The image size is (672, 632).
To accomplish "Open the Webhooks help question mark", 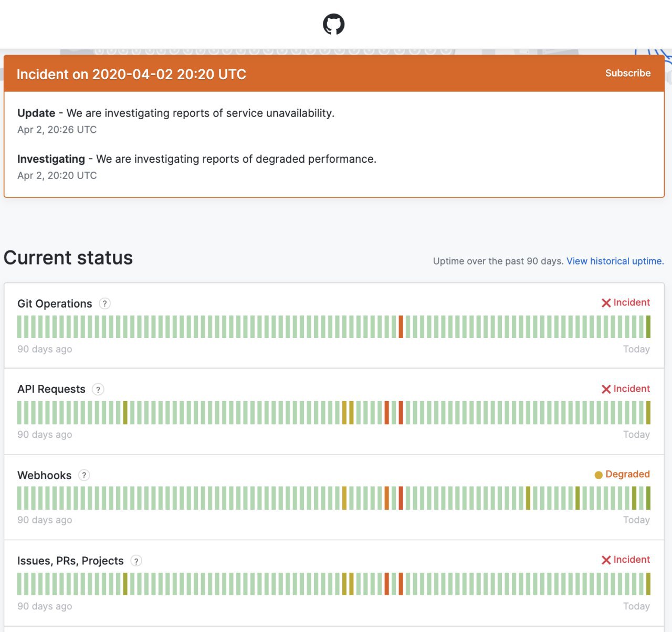I will [x=84, y=475].
